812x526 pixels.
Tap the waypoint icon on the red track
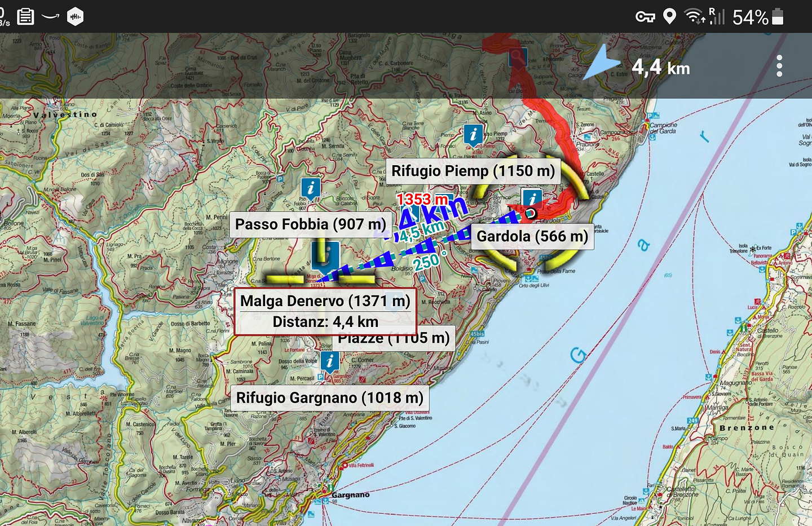tap(518, 58)
